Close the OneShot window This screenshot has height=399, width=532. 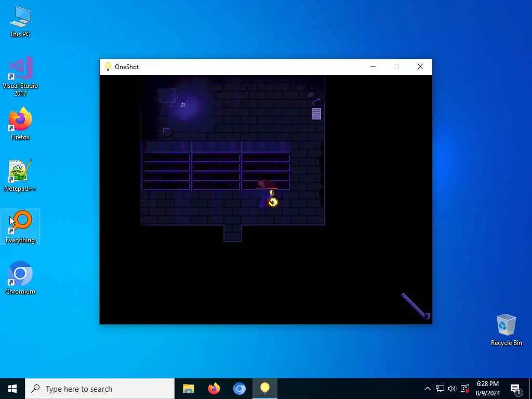tap(420, 67)
